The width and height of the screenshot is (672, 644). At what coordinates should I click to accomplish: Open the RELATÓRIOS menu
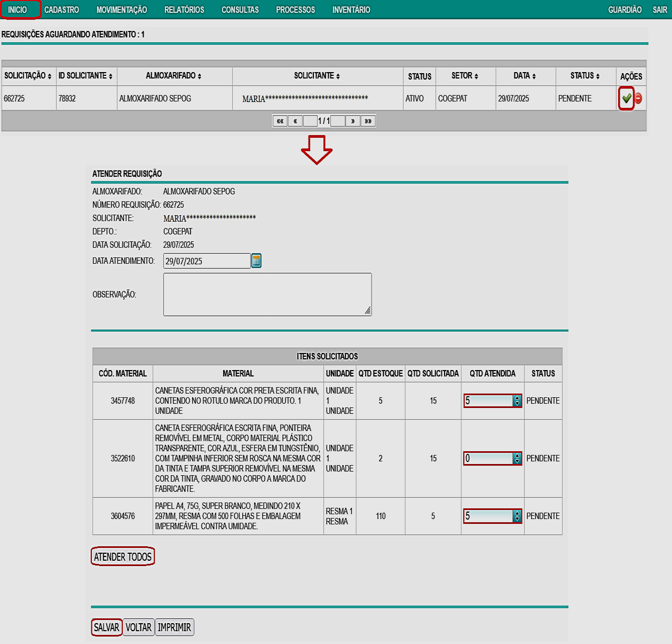(x=184, y=10)
